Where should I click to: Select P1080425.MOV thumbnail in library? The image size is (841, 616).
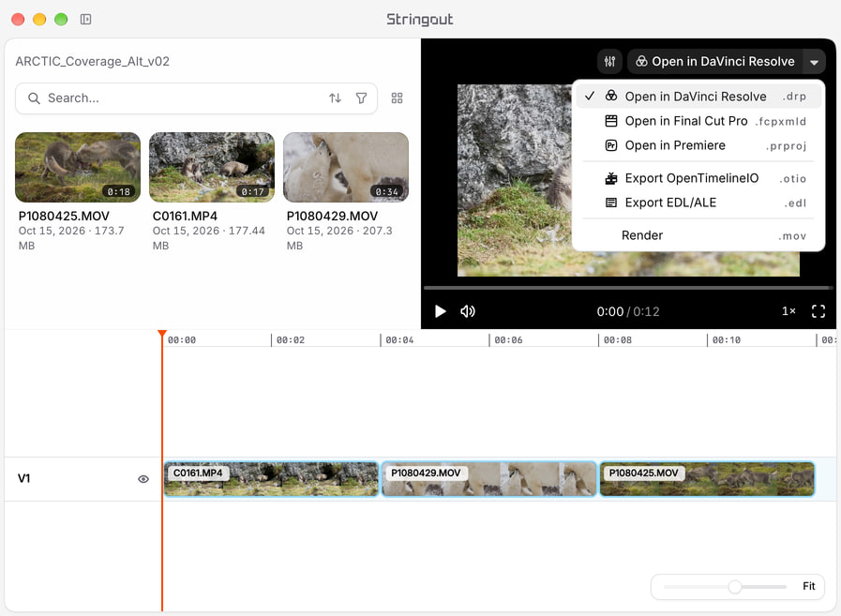click(x=78, y=168)
